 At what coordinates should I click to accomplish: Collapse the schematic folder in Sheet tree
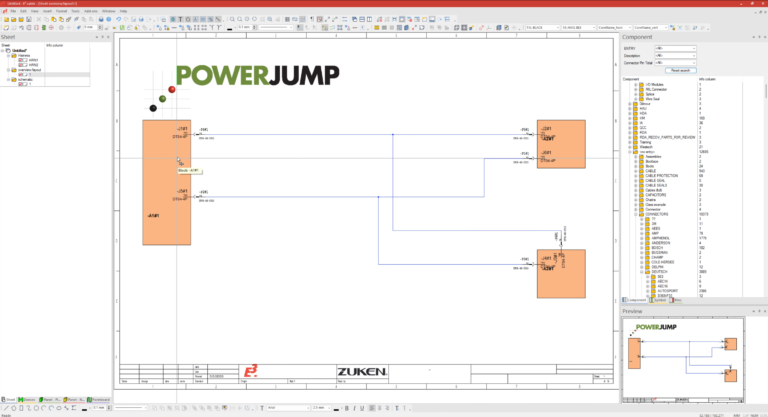(x=8, y=79)
